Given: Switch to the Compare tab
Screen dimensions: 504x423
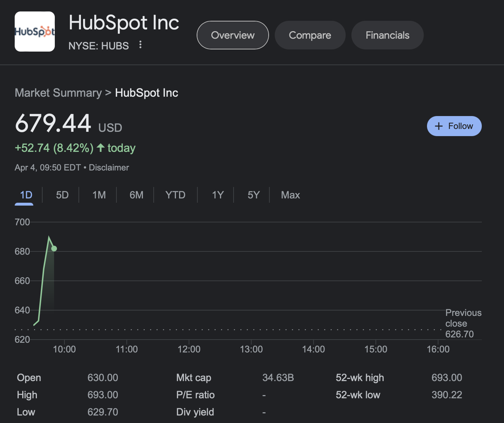Looking at the screenshot, I should (x=309, y=35).
